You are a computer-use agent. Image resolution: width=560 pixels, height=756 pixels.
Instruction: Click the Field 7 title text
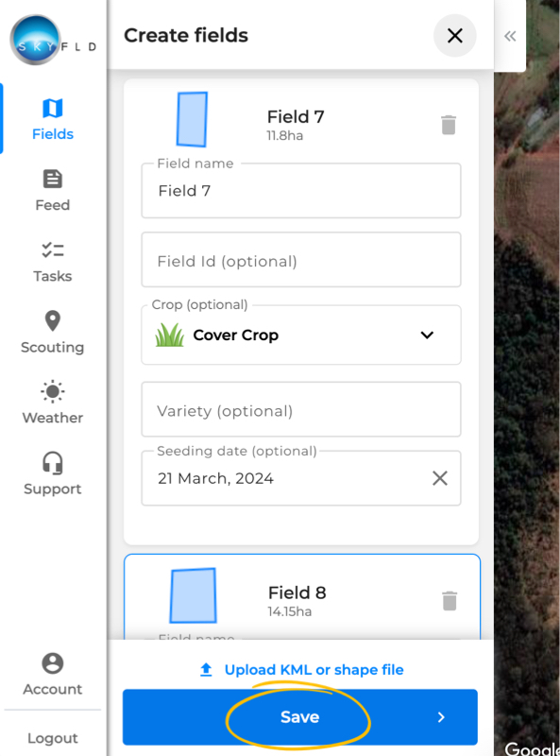coord(296,116)
